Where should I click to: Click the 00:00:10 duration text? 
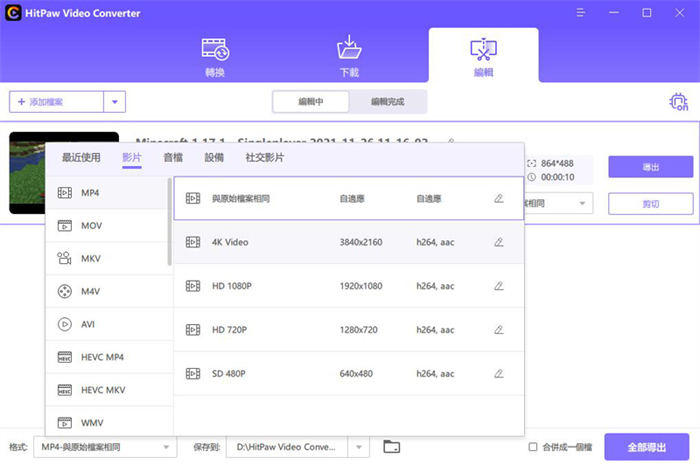[558, 177]
